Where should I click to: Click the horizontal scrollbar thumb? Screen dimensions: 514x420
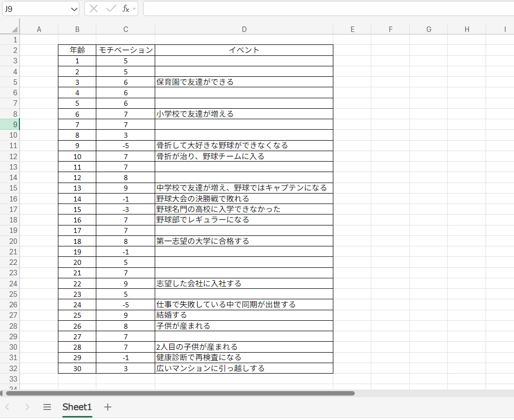pos(180,393)
